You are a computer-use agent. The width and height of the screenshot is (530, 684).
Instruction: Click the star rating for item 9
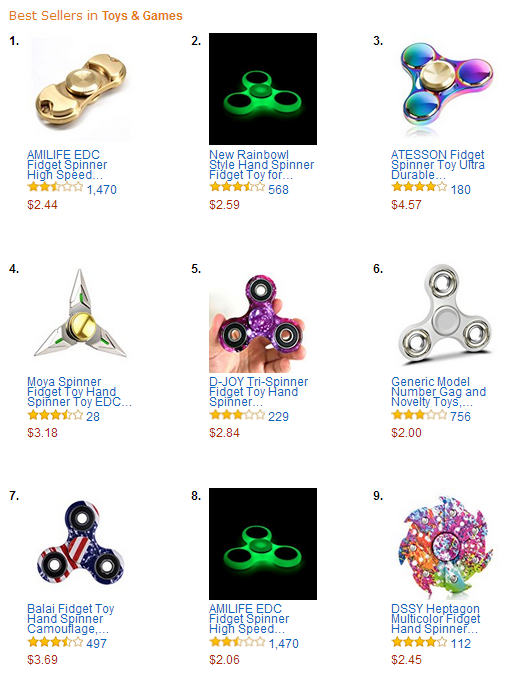point(419,642)
